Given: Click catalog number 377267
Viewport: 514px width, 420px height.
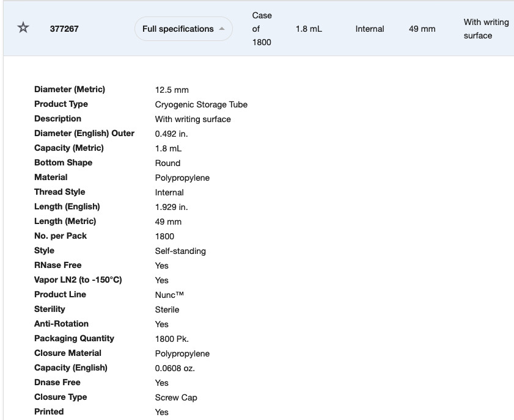Looking at the screenshot, I should (x=64, y=29).
